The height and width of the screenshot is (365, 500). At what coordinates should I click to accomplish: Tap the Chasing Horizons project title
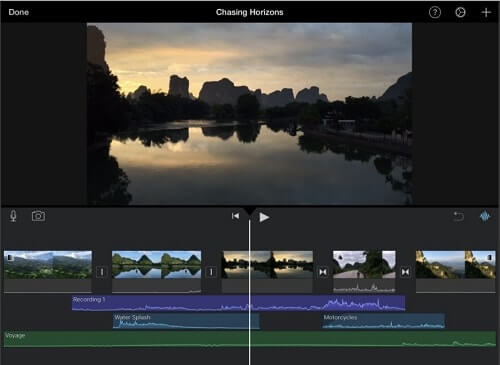coord(249,12)
